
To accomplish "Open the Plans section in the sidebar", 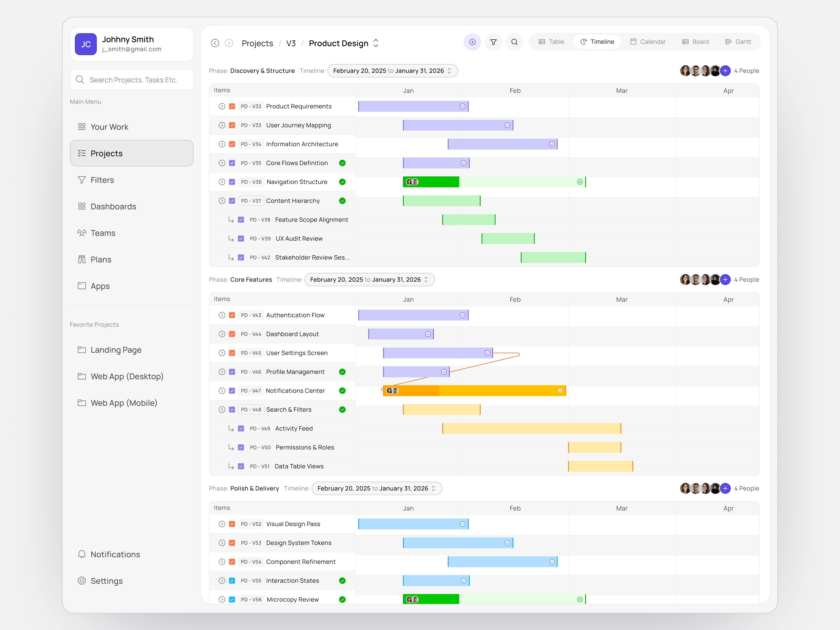I will click(x=101, y=259).
